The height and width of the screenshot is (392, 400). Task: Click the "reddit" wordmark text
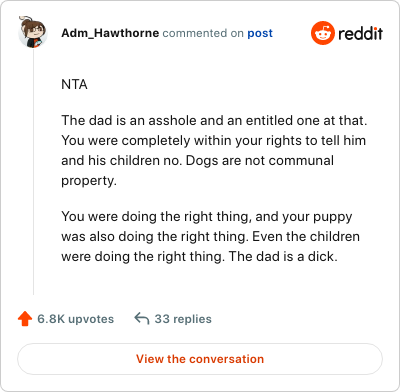tap(360, 33)
